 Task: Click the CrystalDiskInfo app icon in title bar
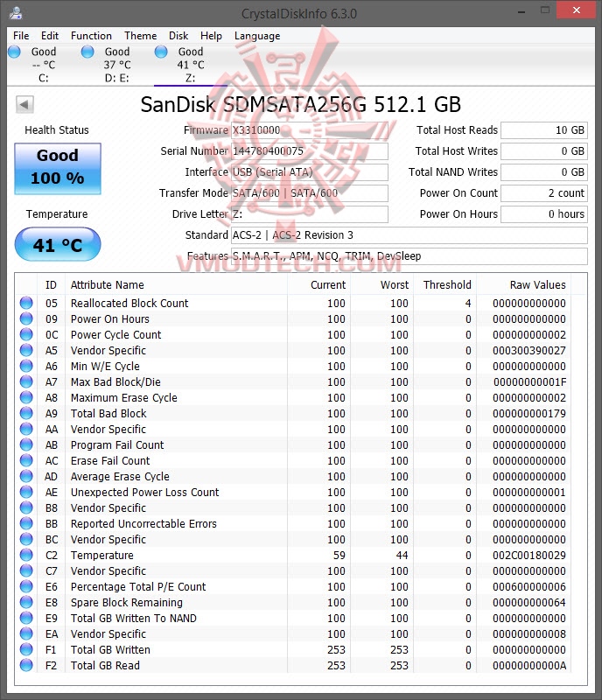click(16, 13)
